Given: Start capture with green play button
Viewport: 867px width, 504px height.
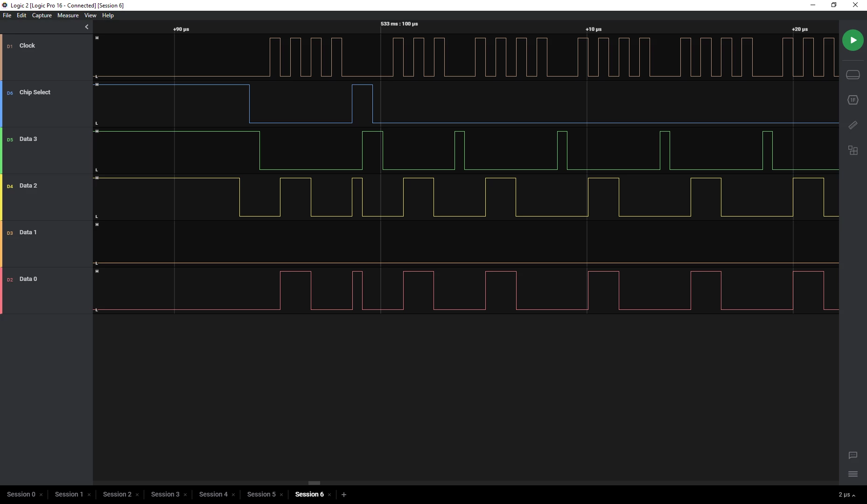Looking at the screenshot, I should pos(853,40).
